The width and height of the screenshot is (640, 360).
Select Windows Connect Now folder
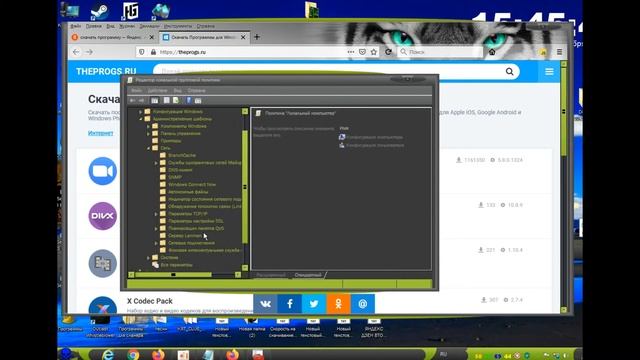pos(192,184)
